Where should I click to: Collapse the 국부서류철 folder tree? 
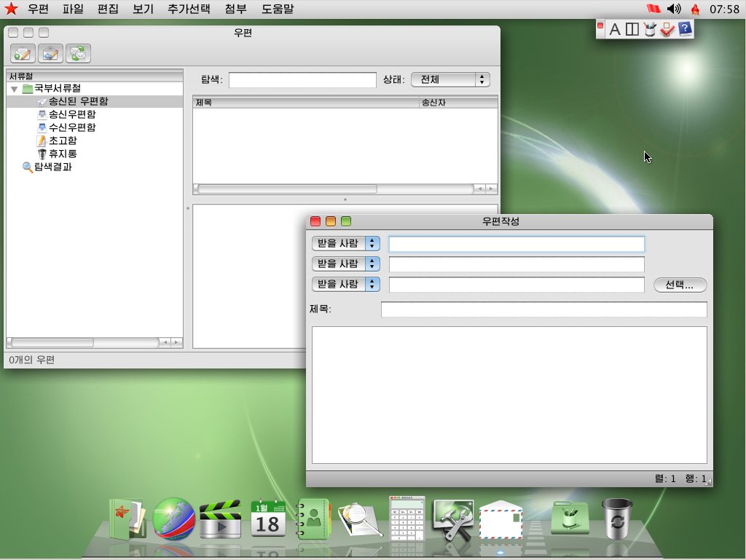point(15,88)
